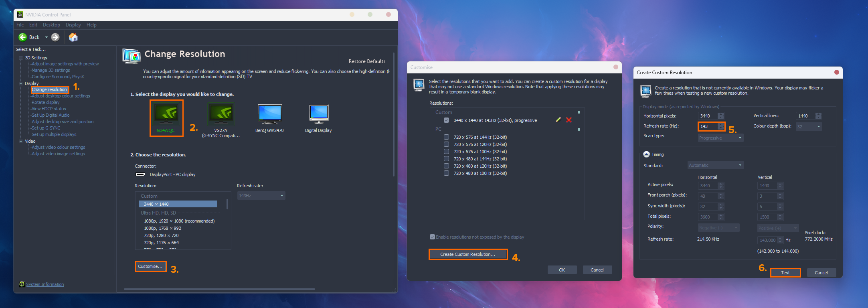Open the Scan type Progressive dropdown
868x308 pixels.
(x=721, y=138)
